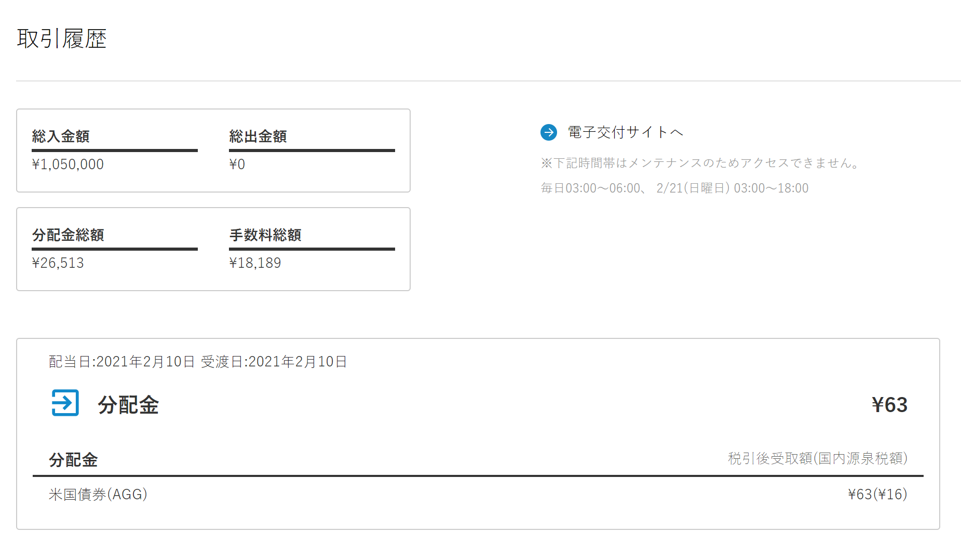Click the ¥63(¥16) after-tax amount
The width and height of the screenshot is (961, 560).
pos(877,494)
